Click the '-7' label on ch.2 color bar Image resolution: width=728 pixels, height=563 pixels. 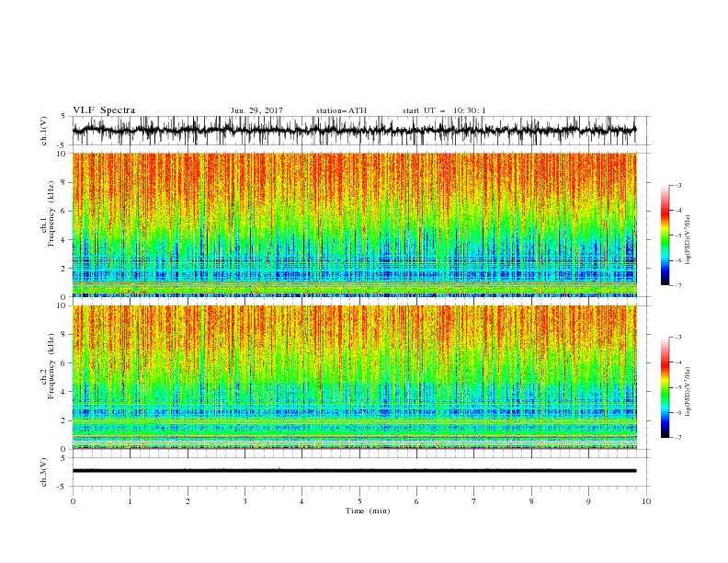click(677, 438)
